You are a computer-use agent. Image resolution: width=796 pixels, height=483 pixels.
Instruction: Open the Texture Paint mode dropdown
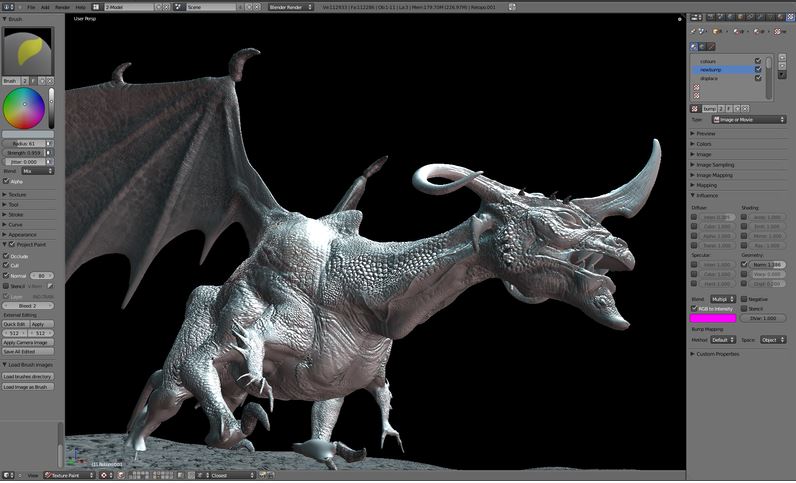70,475
